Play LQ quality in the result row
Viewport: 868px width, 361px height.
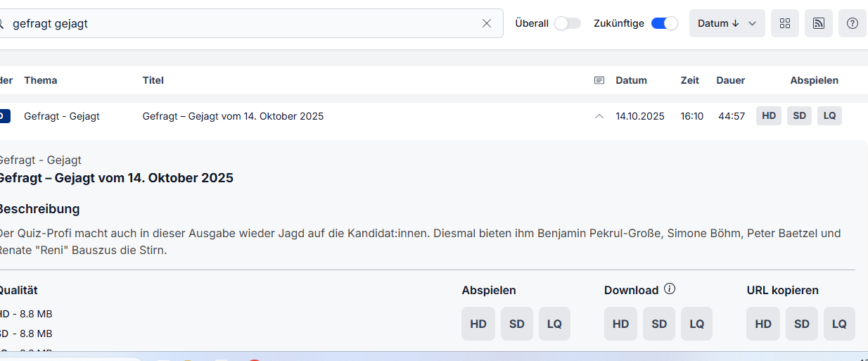(829, 116)
